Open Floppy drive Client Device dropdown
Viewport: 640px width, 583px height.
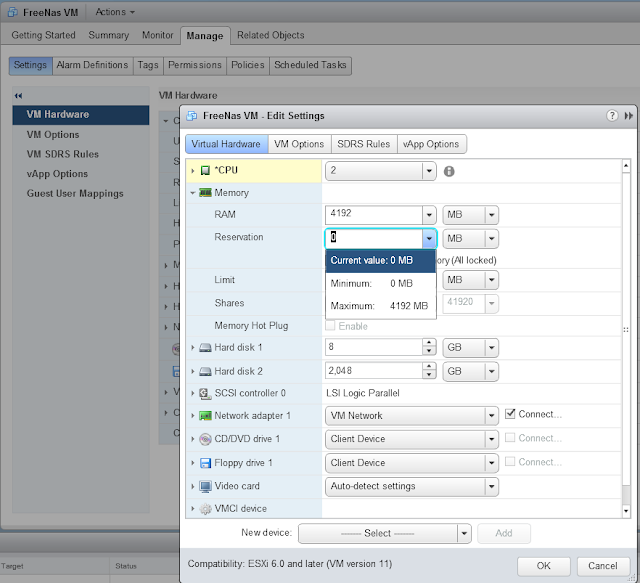click(x=412, y=463)
